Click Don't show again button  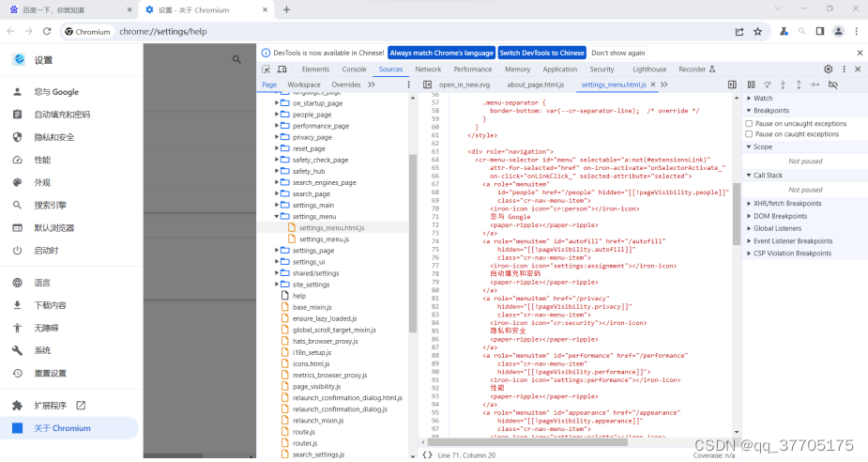point(617,54)
